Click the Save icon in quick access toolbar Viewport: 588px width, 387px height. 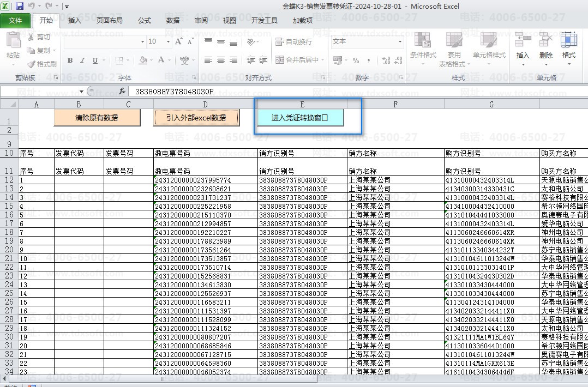pos(20,6)
